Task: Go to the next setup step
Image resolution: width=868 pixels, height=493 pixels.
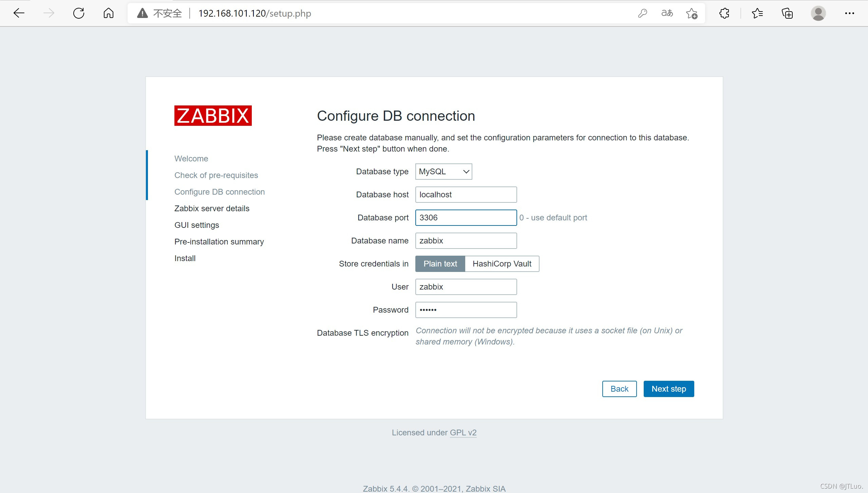Action: [668, 389]
